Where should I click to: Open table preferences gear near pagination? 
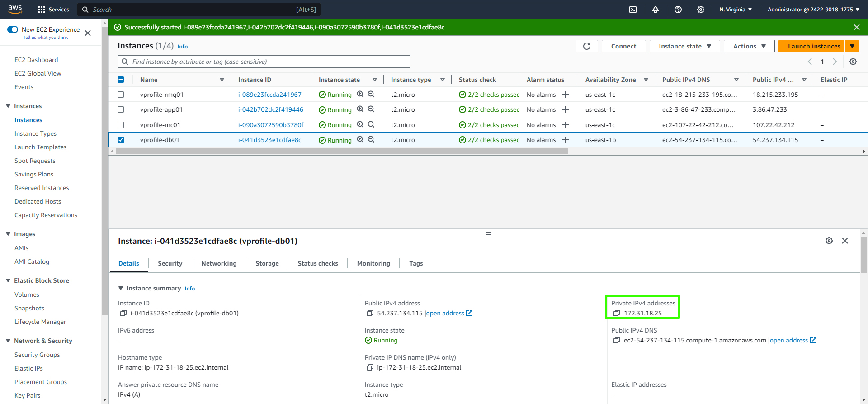click(x=853, y=62)
